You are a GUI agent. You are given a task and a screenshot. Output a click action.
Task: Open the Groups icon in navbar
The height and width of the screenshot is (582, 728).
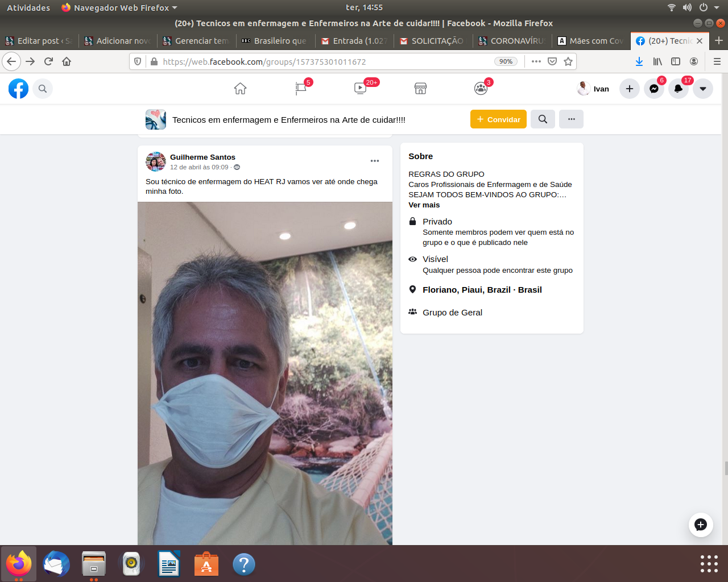point(481,89)
